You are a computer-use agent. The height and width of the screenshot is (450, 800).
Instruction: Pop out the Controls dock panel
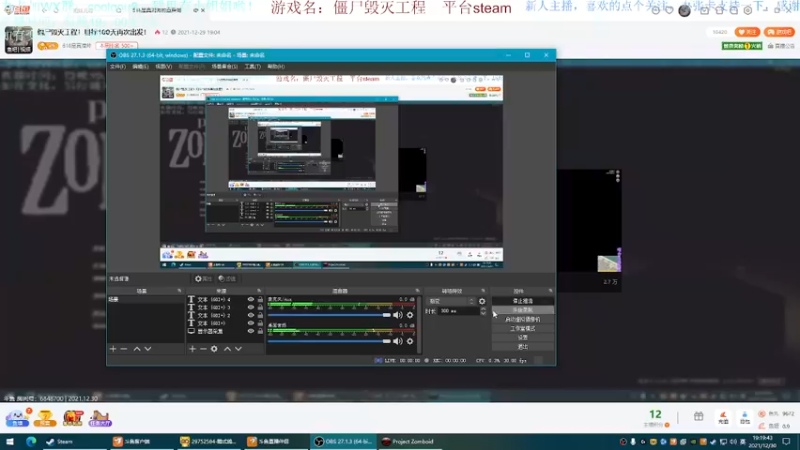[x=551, y=291]
